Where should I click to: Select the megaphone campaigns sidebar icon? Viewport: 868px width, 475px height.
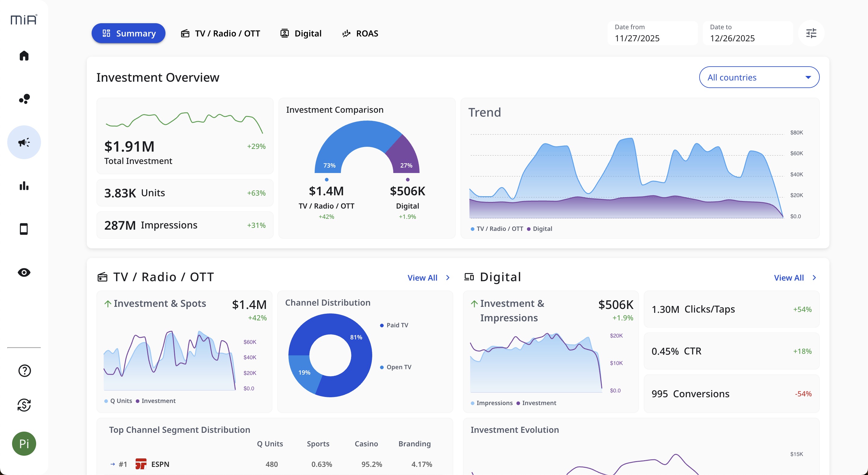point(24,142)
